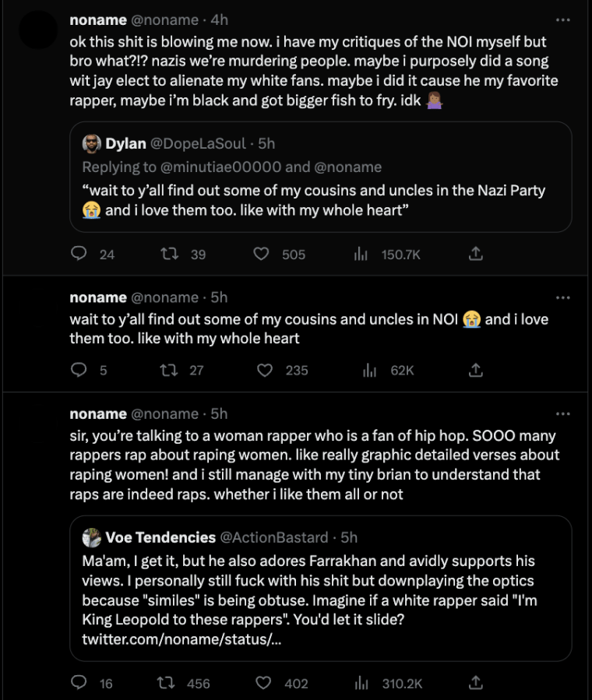Like the tweet with 505 likes
Screen dimensions: 592x700
tap(261, 254)
